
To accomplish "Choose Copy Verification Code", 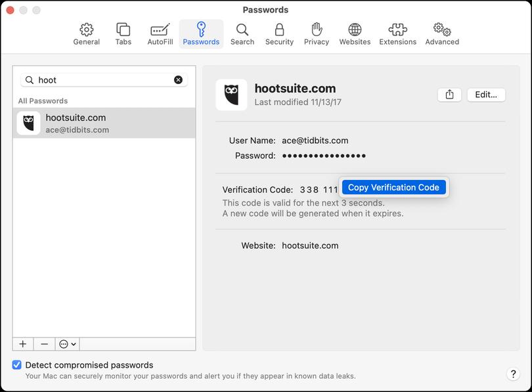I will click(x=393, y=187).
